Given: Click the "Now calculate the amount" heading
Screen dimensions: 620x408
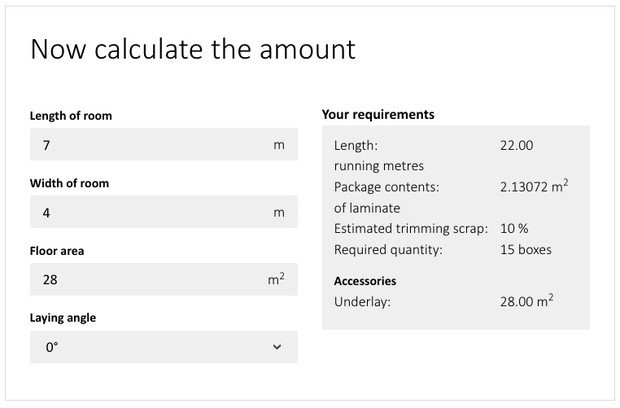Looking at the screenshot, I should coord(193,49).
